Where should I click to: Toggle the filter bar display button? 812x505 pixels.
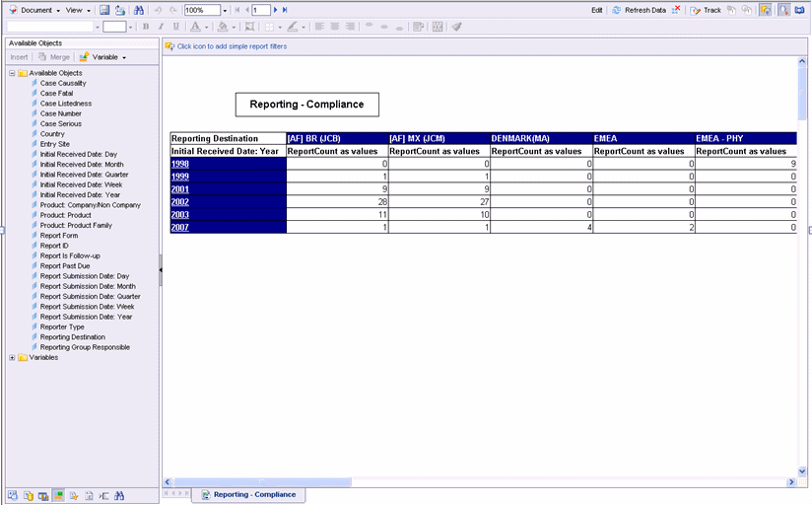(x=767, y=10)
